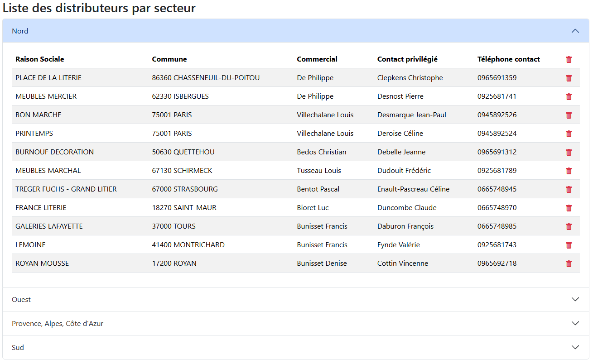Select the PLACE DE LA LITERIE name cell
The height and width of the screenshot is (364, 593).
[48, 77]
